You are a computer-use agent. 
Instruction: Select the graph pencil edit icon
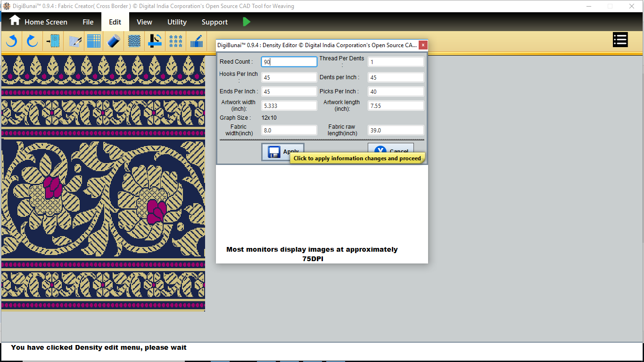(75, 41)
